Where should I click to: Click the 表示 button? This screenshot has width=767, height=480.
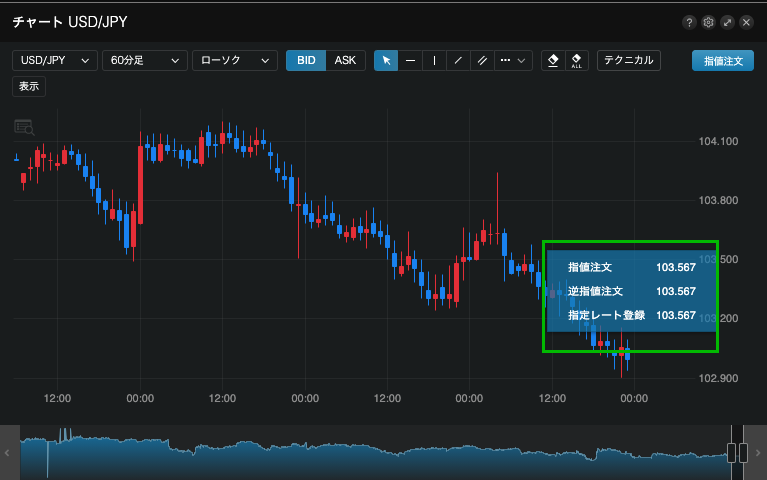(x=29, y=87)
